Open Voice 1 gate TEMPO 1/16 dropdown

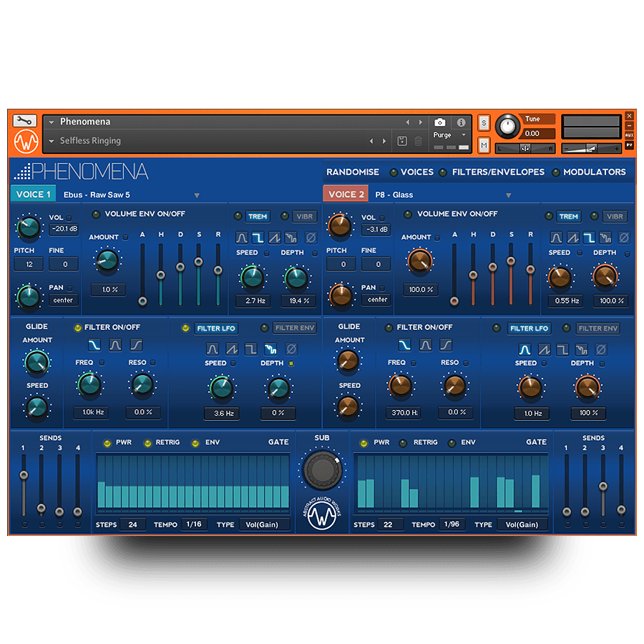(x=194, y=524)
